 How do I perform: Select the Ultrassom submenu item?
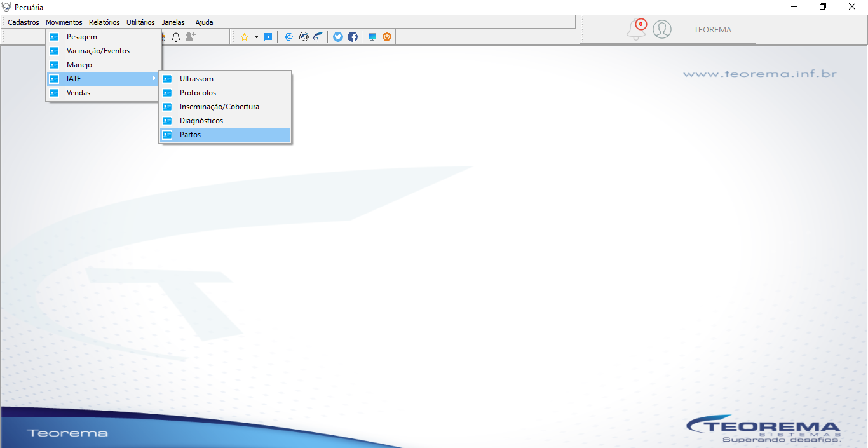coord(225,79)
